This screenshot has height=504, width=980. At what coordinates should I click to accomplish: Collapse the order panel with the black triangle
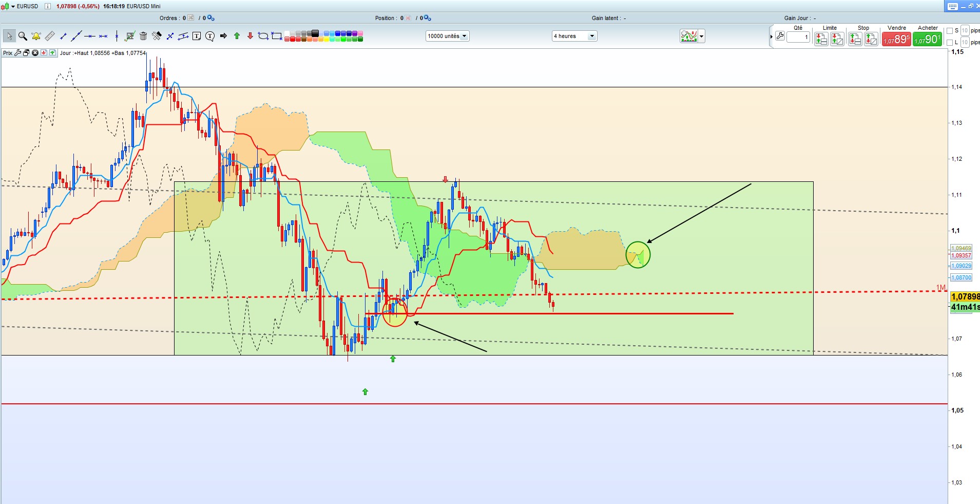pos(772,36)
